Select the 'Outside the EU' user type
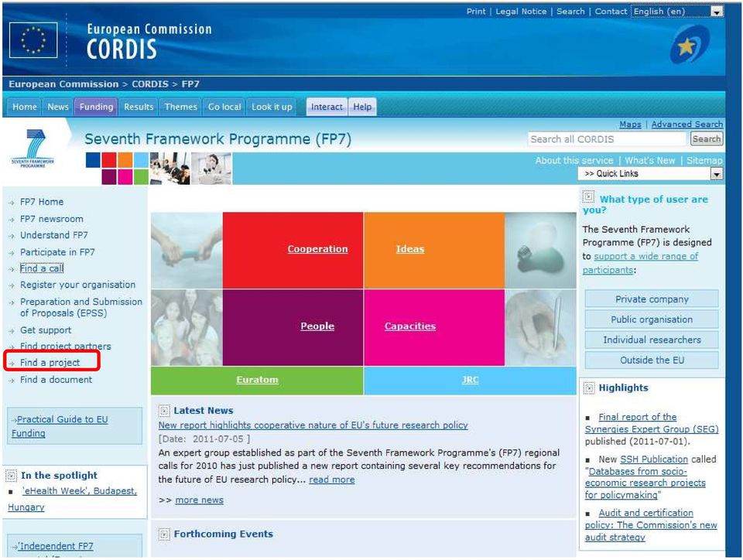Viewport: 743px width, 560px height. pos(652,360)
